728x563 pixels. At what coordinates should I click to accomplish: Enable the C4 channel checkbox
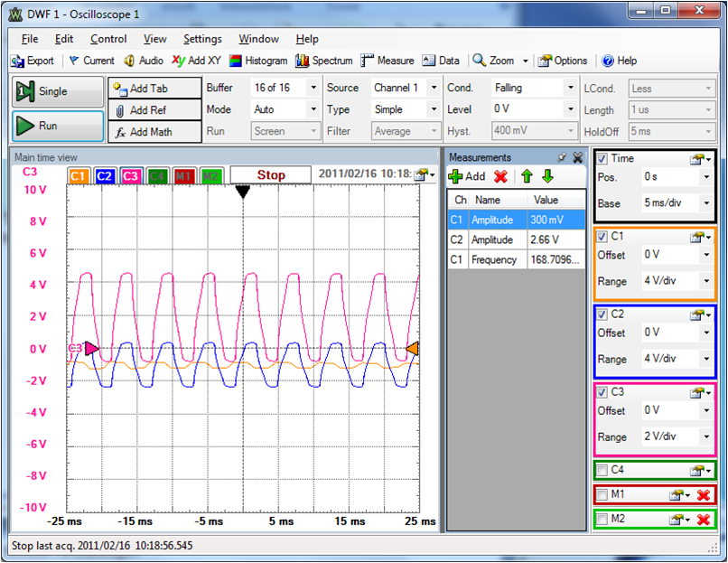pos(602,470)
